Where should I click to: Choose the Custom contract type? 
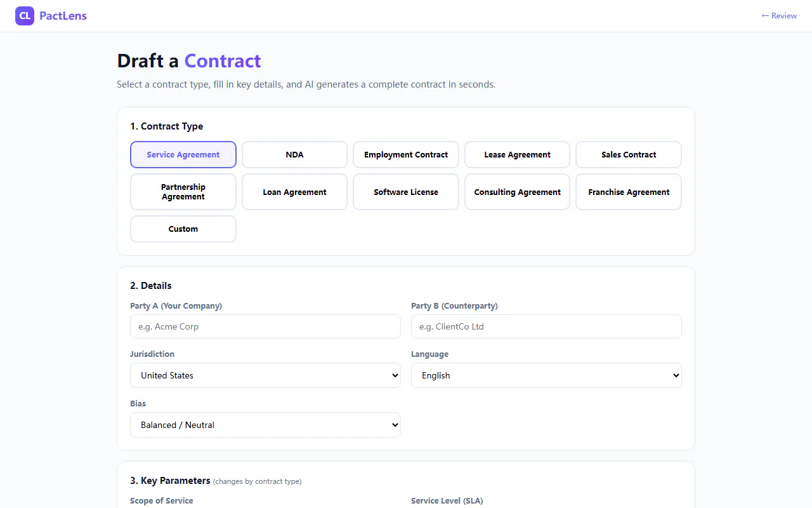pyautogui.click(x=183, y=229)
